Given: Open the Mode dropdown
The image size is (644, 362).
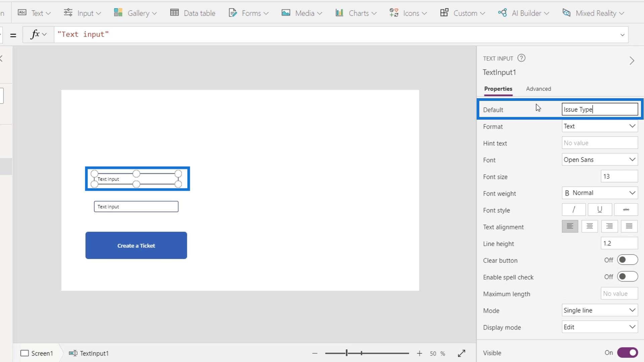Looking at the screenshot, I should 599,310.
